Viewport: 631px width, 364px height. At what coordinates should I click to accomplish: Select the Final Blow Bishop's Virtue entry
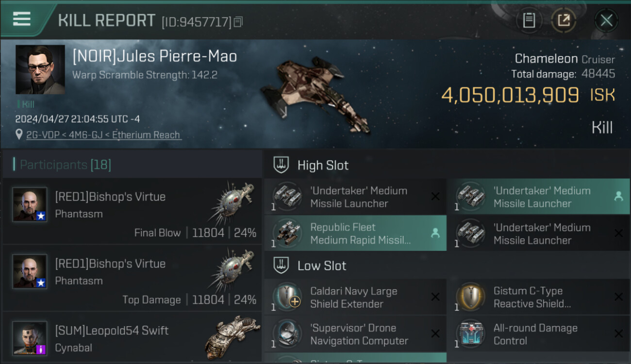pyautogui.click(x=132, y=211)
